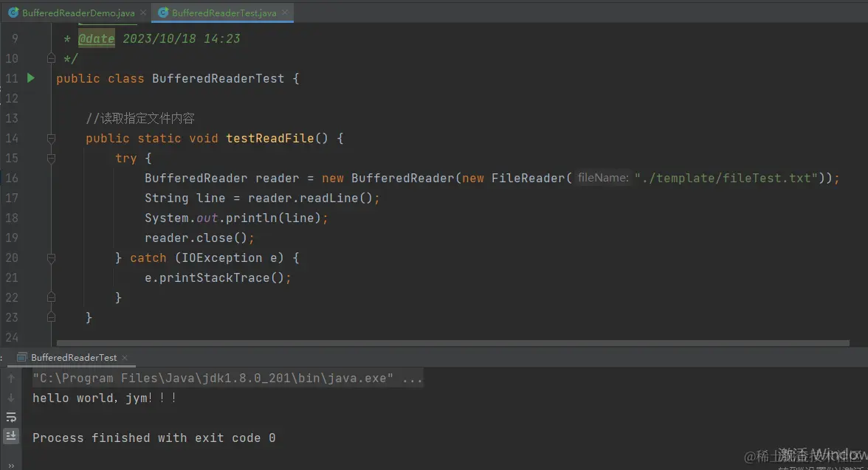Click the horizontal editor scrollbar
Viewport: 868px width, 470px height.
[x=452, y=343]
